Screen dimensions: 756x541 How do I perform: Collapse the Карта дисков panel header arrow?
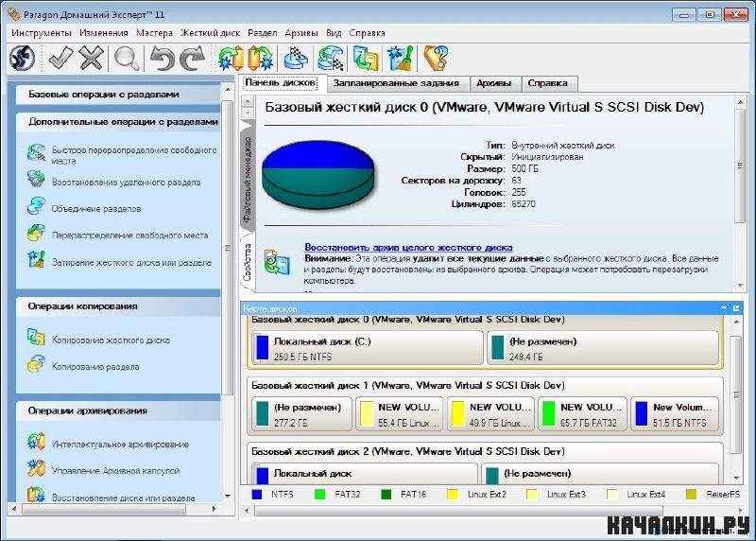(x=724, y=307)
